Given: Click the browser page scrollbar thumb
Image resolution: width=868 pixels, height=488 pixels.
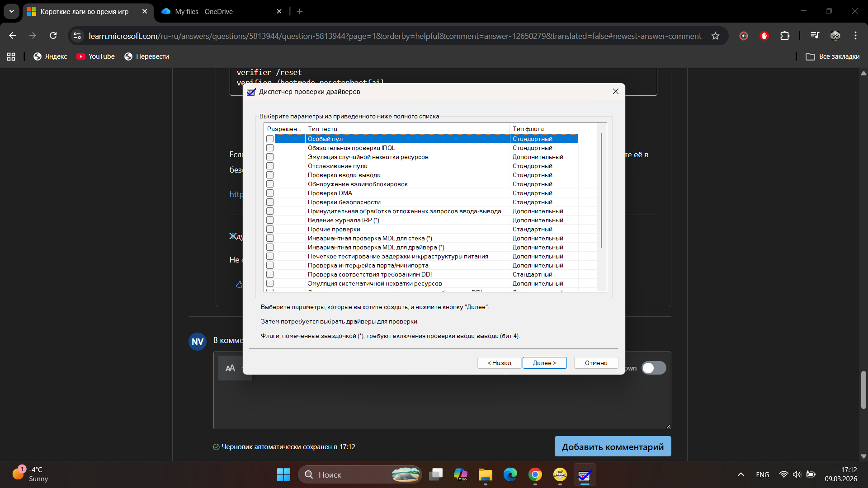Looking at the screenshot, I should (863, 389).
